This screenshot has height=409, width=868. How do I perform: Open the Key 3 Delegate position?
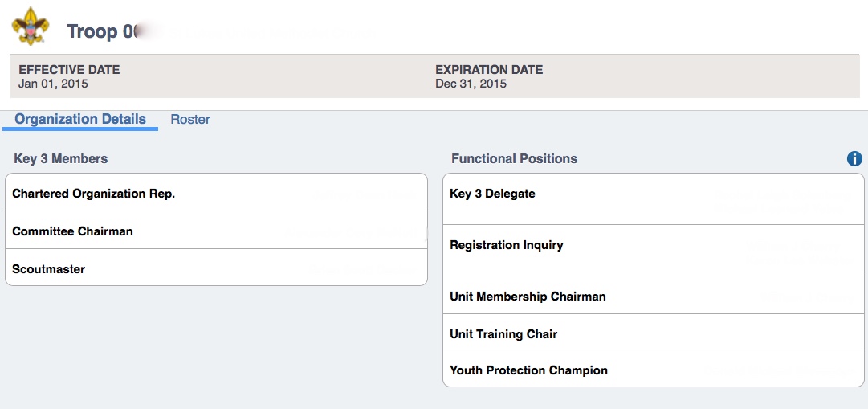[x=653, y=200]
